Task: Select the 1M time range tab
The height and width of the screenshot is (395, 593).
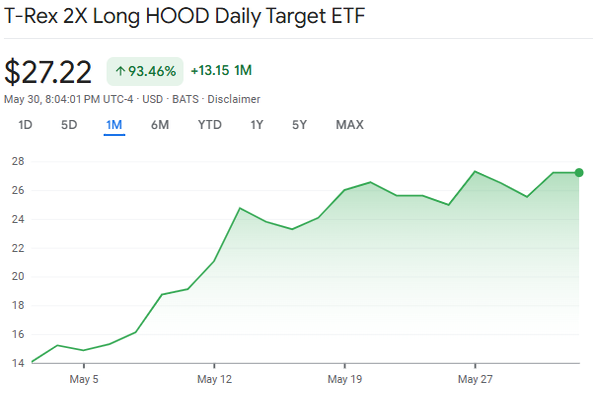Action: tap(114, 125)
